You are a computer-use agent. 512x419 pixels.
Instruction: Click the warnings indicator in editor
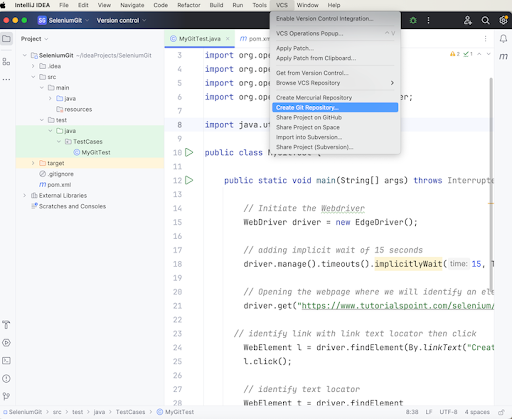pos(455,54)
